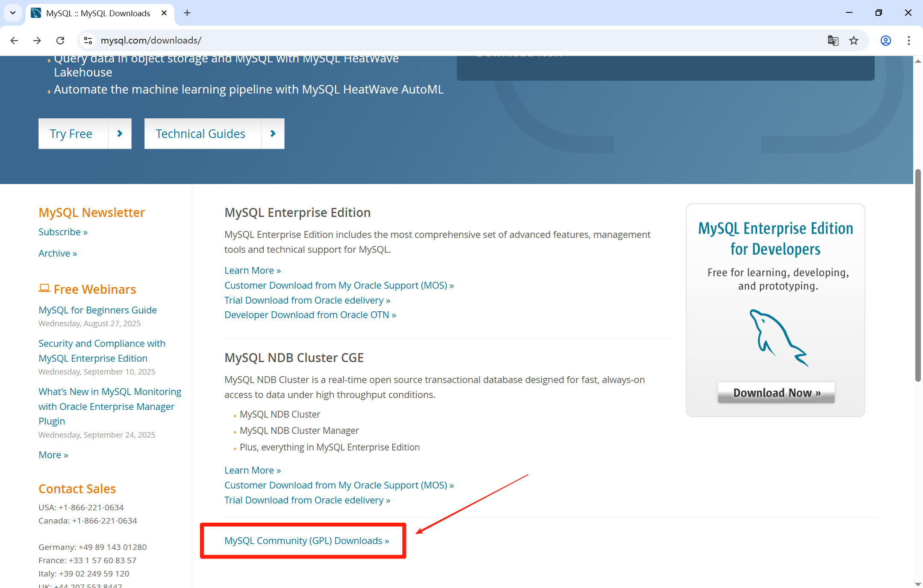This screenshot has height=588, width=923.
Task: Click the MySQL Enterprise Edition section heading
Action: click(297, 212)
